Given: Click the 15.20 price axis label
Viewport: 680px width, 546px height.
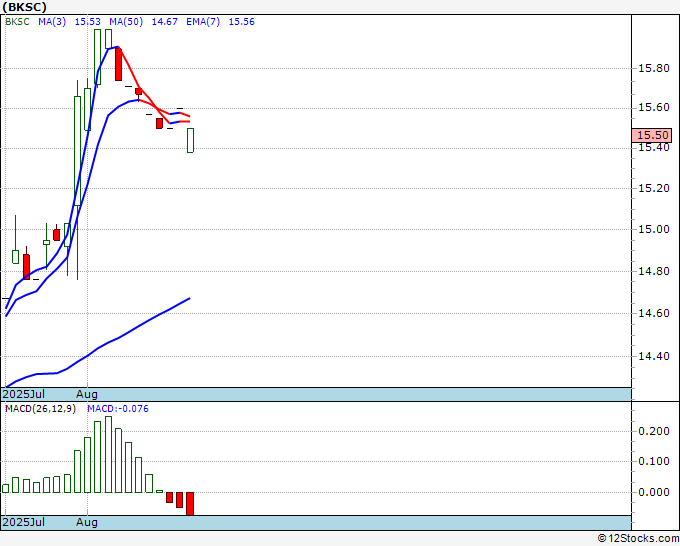Looking at the screenshot, I should point(654,188).
